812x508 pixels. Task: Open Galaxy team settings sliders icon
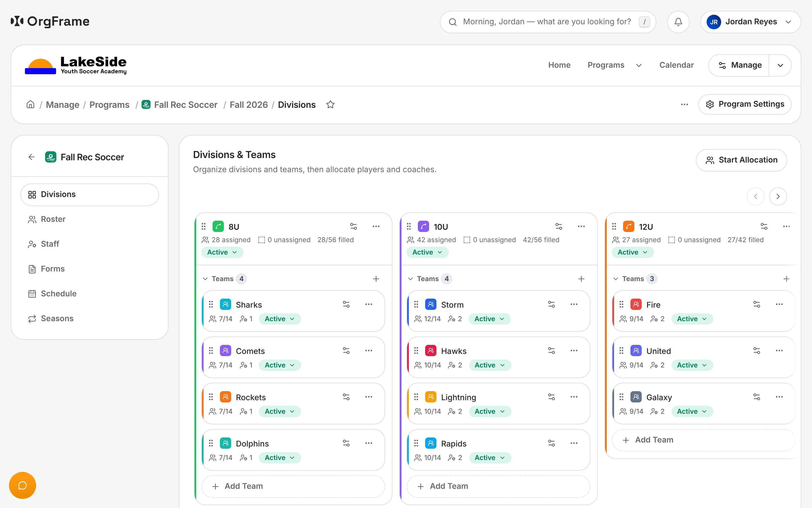[757, 397]
